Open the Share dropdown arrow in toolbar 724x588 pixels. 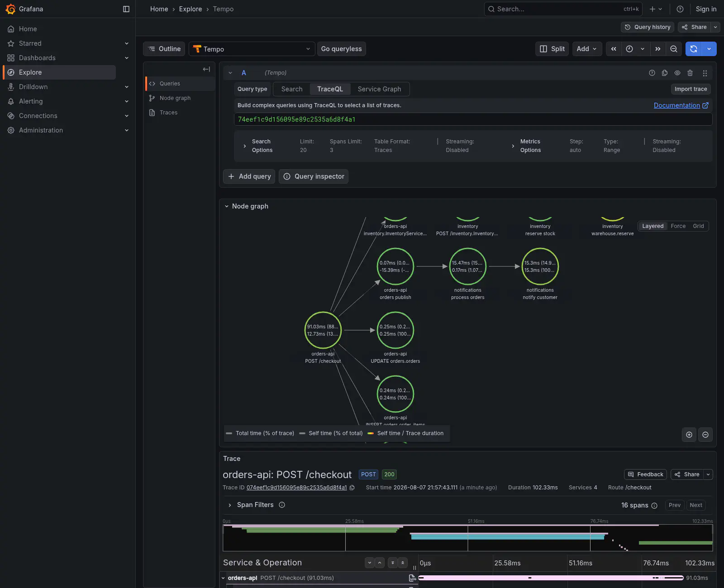[715, 27]
